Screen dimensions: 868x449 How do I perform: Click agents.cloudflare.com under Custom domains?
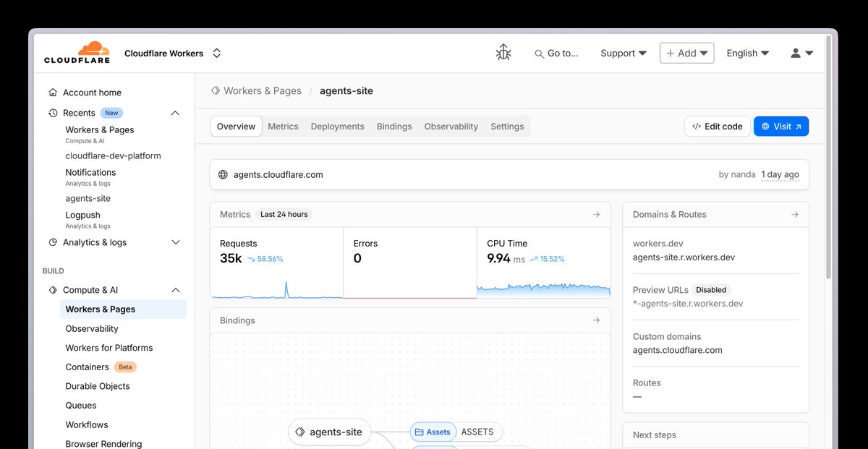[x=678, y=350]
